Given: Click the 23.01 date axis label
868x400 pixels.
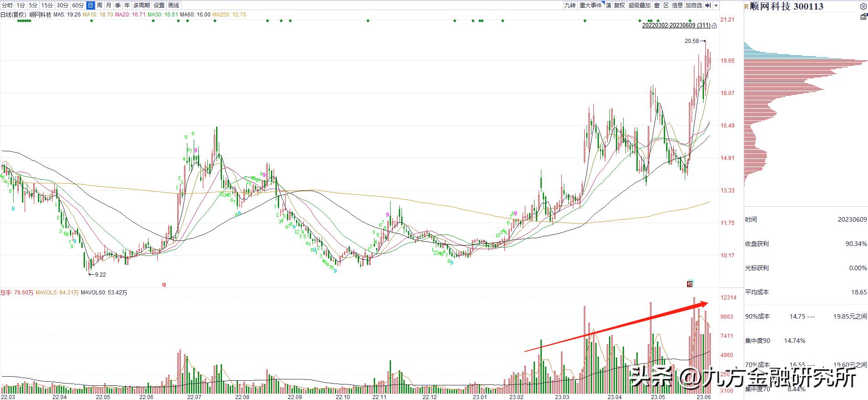Looking at the screenshot, I should coord(480,397).
